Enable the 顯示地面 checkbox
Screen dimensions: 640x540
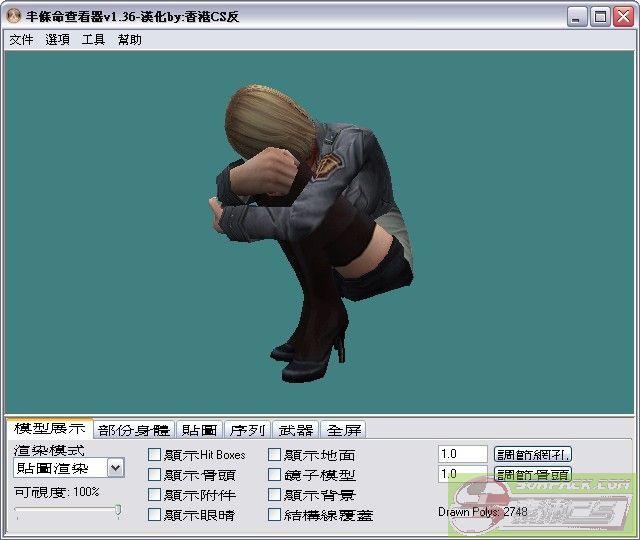tap(274, 454)
